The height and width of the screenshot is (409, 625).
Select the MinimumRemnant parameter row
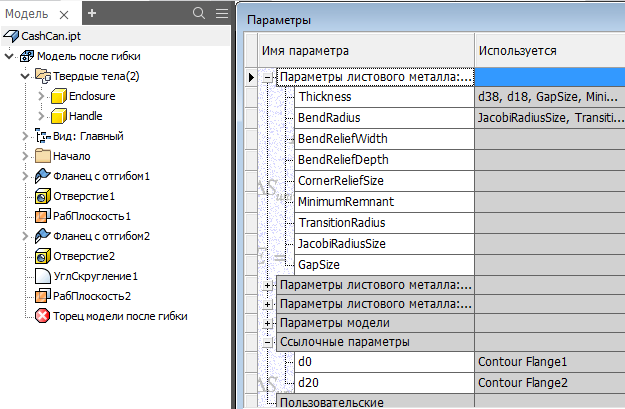pyautogui.click(x=384, y=202)
